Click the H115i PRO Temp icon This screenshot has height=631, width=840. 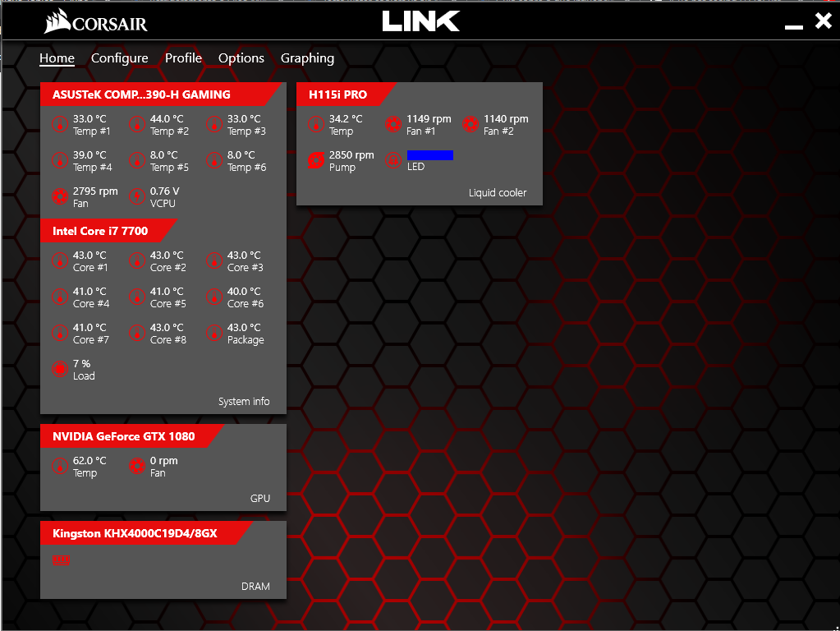[315, 124]
